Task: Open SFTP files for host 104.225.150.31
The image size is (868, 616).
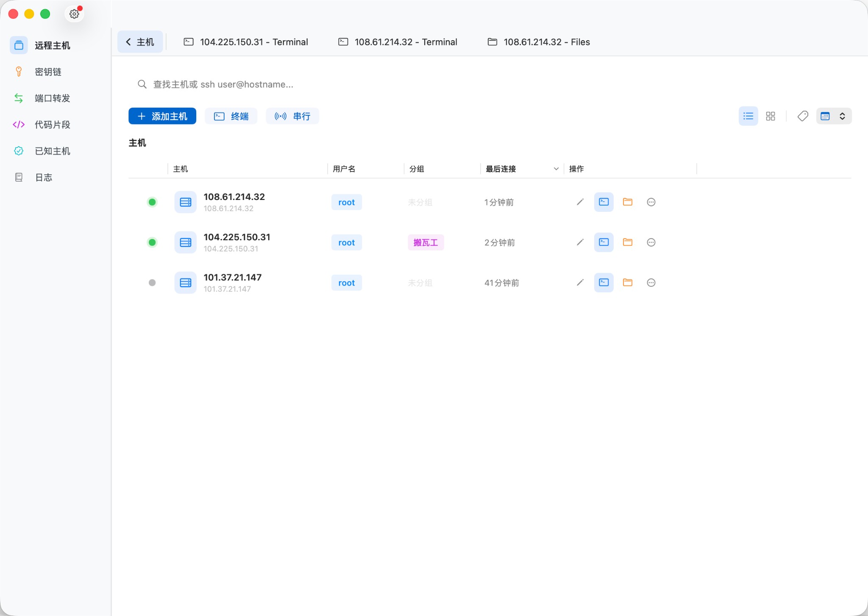Action: tap(627, 242)
